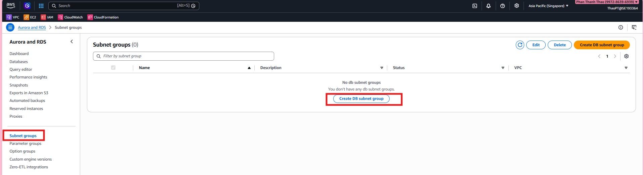Image resolution: width=644 pixels, height=175 pixels.
Task: Click the refresh subnet groups icon
Action: (520, 45)
